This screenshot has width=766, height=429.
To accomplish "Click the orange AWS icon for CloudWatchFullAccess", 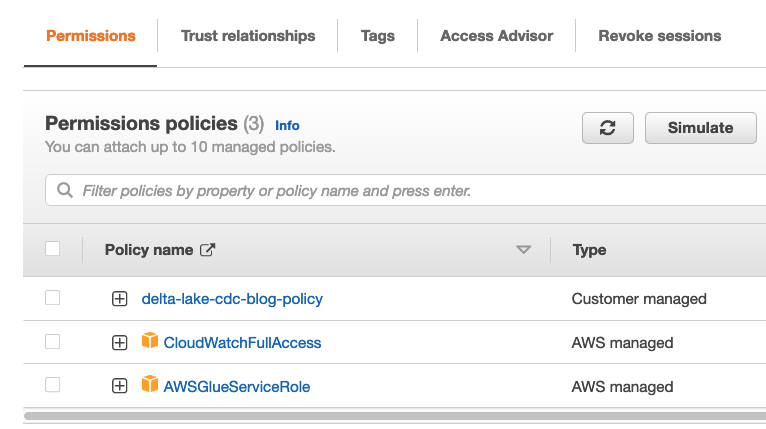I will click(x=150, y=342).
